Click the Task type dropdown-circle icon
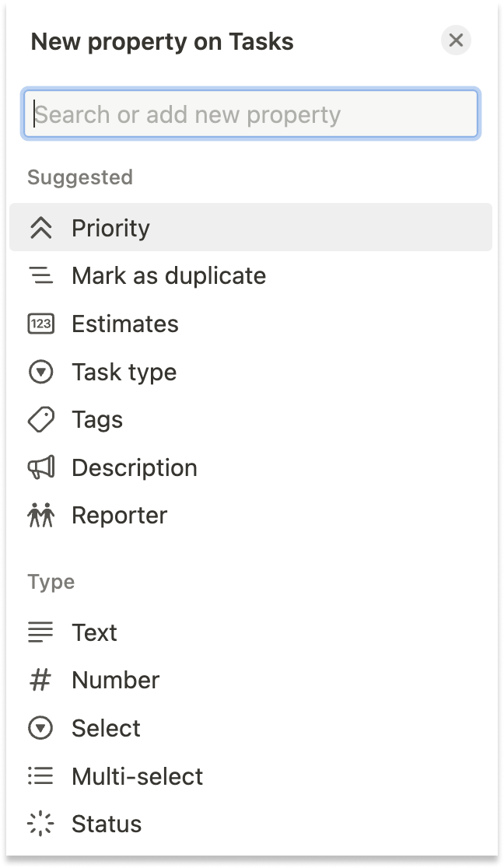Screen dimensions: 504x868 pos(40,373)
